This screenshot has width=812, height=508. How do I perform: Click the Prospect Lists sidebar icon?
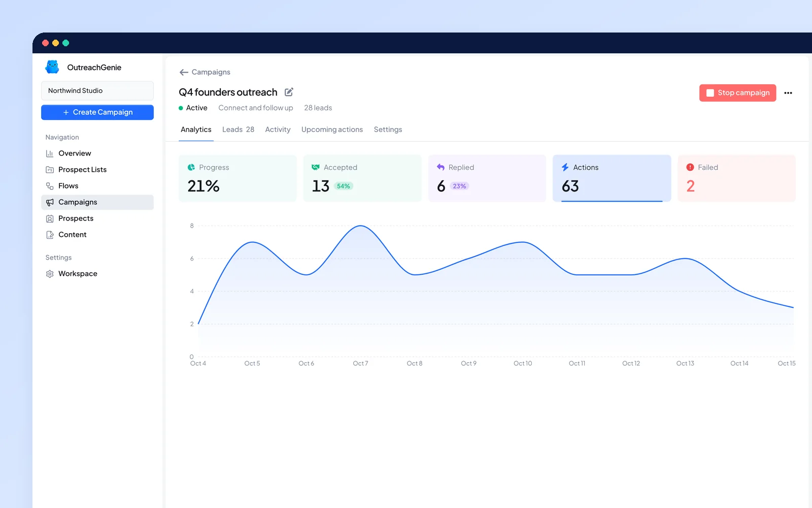coord(50,170)
